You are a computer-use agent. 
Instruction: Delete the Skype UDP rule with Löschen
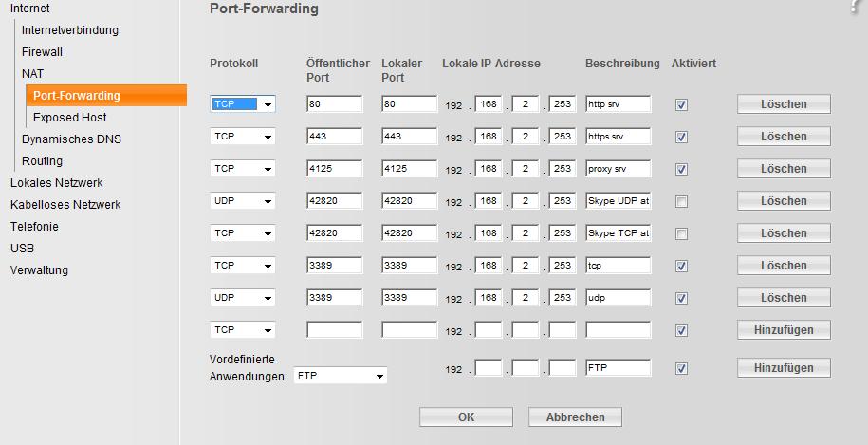pyautogui.click(x=784, y=201)
